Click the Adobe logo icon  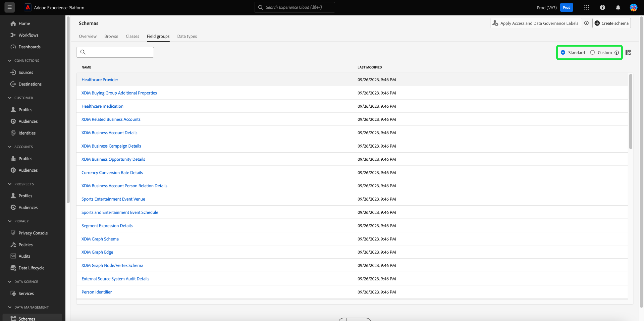pos(28,7)
